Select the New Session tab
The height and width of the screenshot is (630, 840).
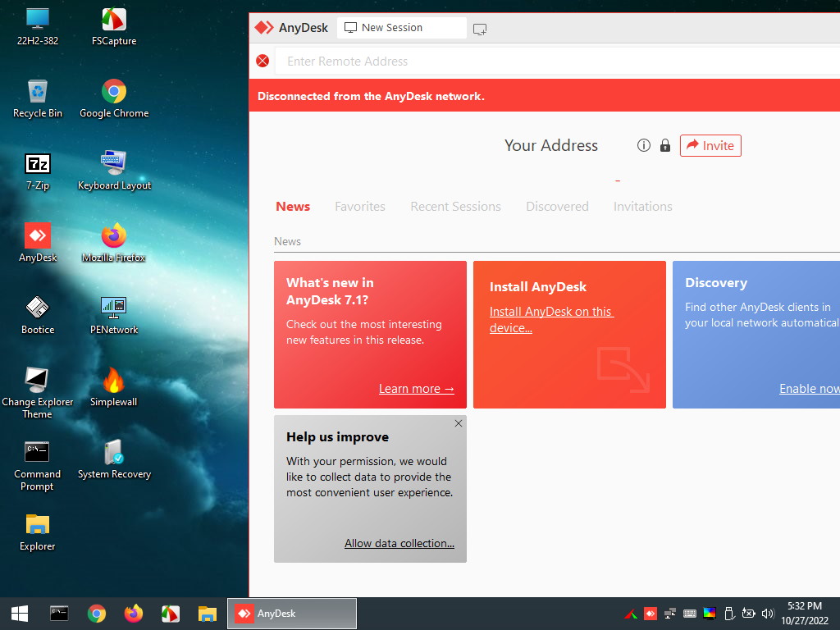(401, 28)
